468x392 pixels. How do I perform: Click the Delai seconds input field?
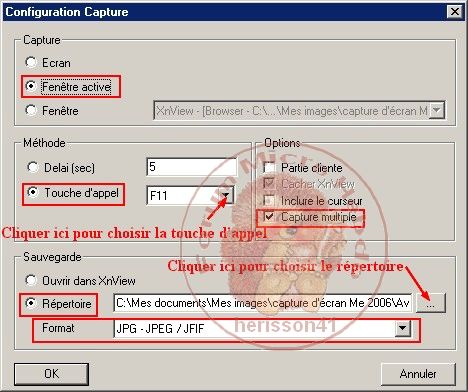pos(191,167)
